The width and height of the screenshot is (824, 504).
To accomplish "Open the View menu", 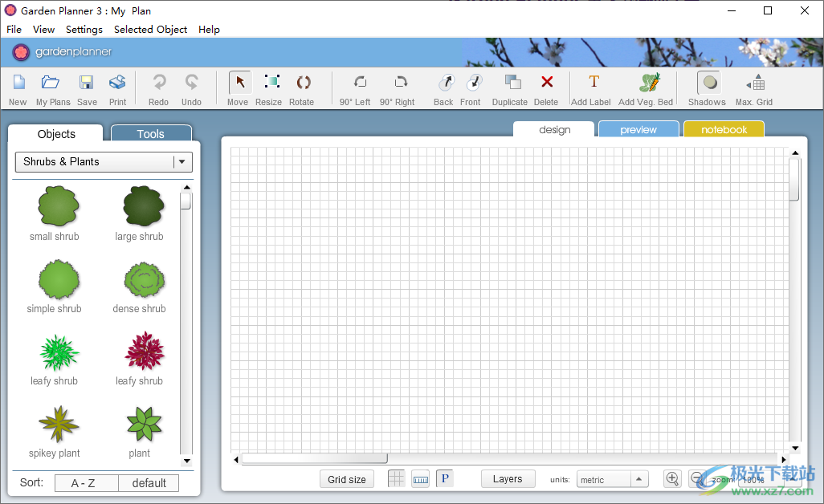I will [x=43, y=30].
